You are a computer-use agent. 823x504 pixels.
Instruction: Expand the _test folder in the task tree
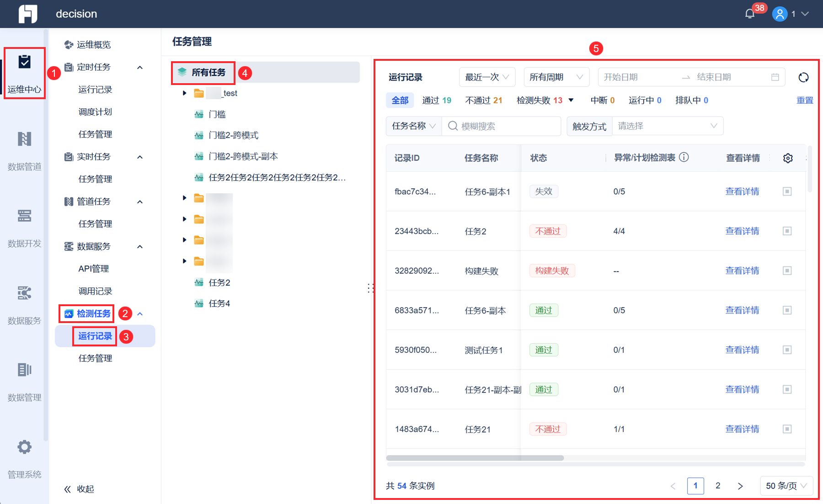pos(184,93)
